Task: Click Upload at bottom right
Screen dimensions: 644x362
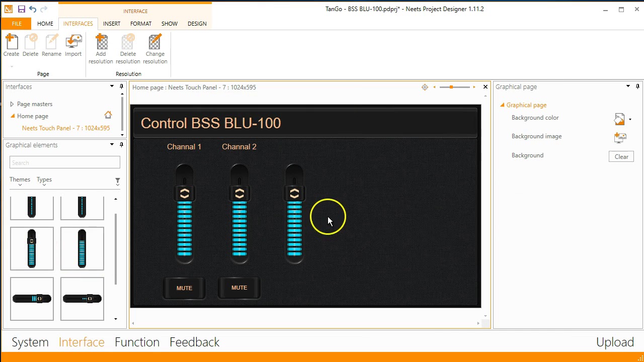Action: [x=615, y=342]
